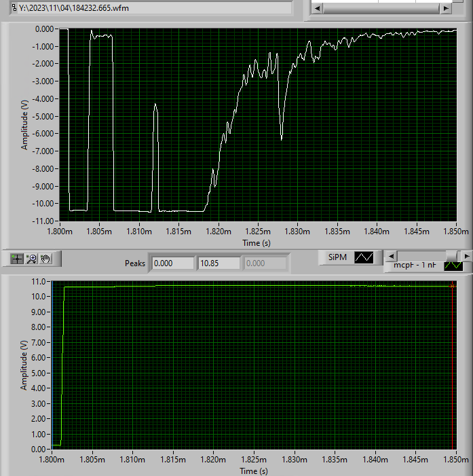The image size is (473, 476).
Task: Click the red cursor line in lower graph
Action: [x=453, y=364]
